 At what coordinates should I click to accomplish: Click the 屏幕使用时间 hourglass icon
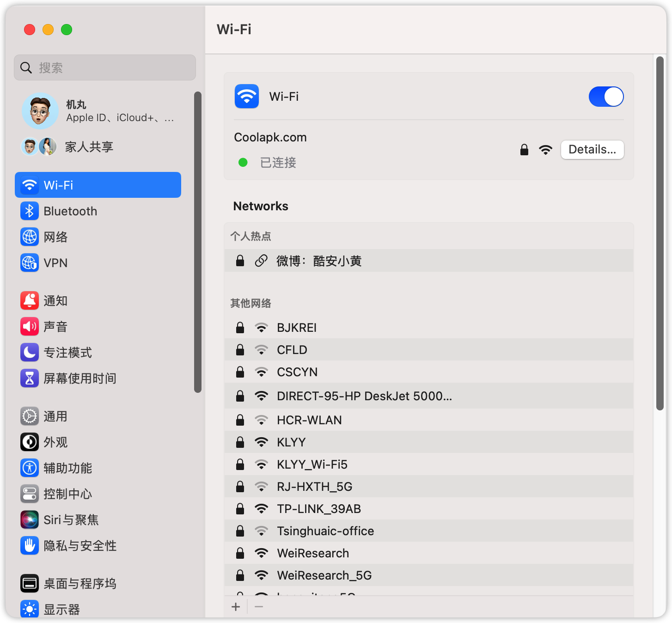click(30, 379)
